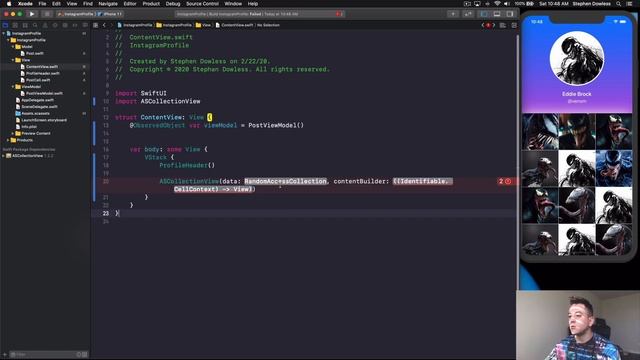
Task: Go back in editor history
Action: (104, 25)
